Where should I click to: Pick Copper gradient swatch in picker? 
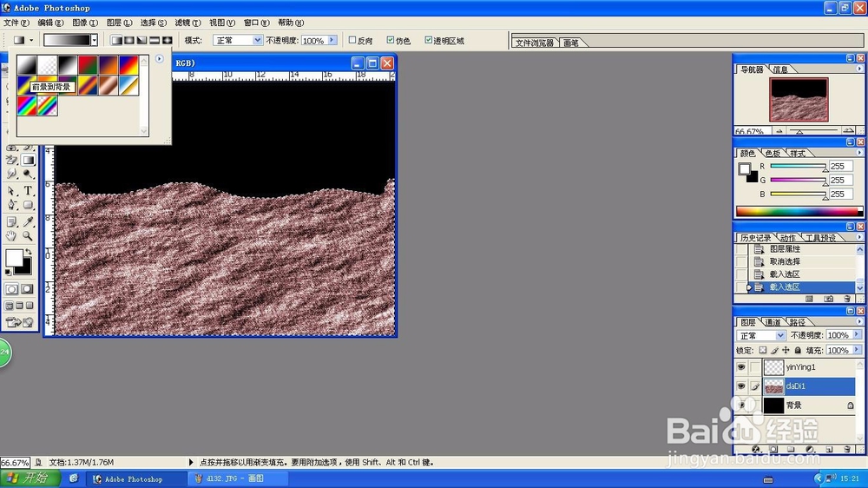108,85
